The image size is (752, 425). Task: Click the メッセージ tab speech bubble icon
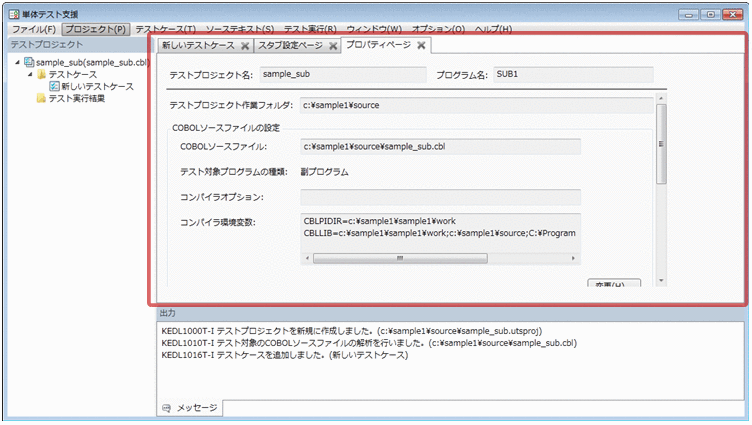[166, 408]
